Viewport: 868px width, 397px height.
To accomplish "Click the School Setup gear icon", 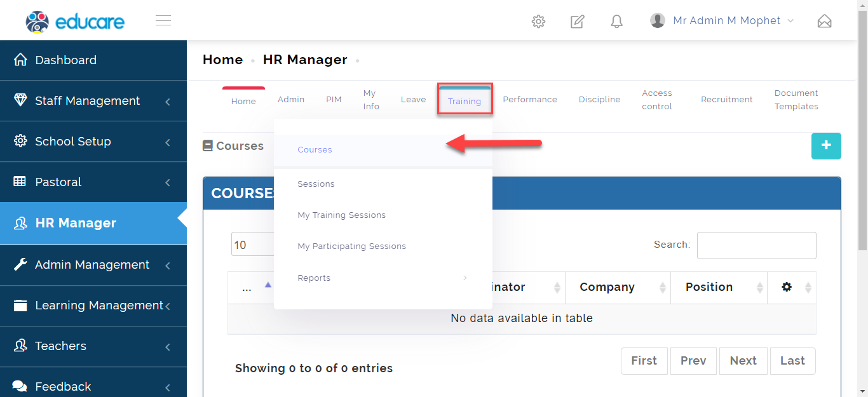I will [x=20, y=141].
